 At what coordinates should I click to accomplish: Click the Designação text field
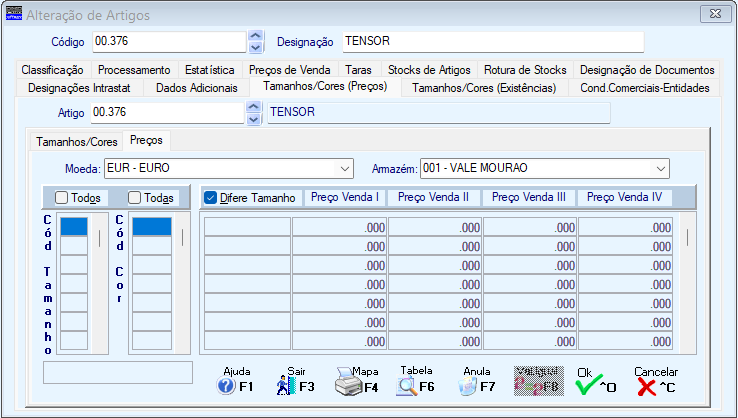[x=490, y=41]
